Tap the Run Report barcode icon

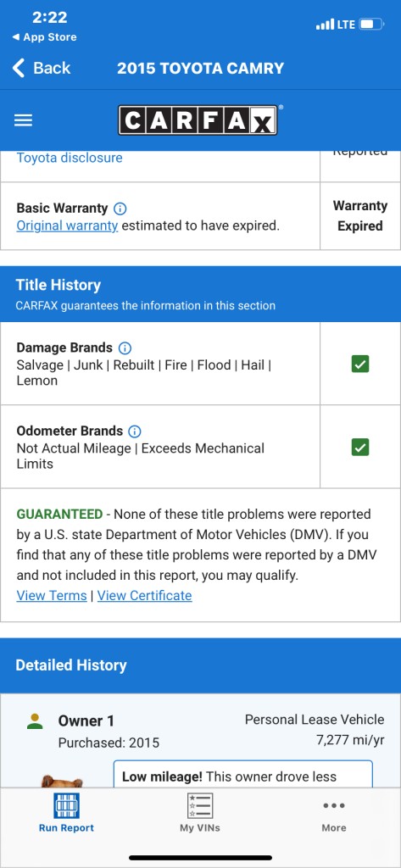[x=66, y=805]
